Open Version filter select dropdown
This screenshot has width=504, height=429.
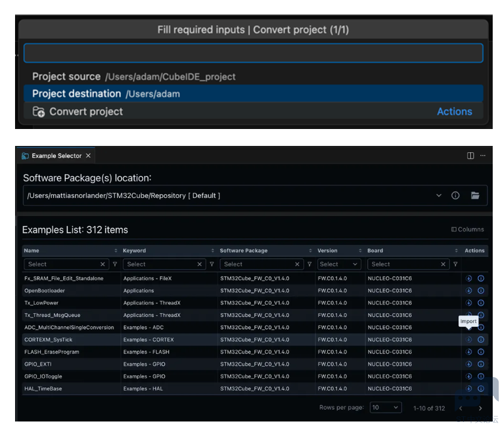coord(339,264)
